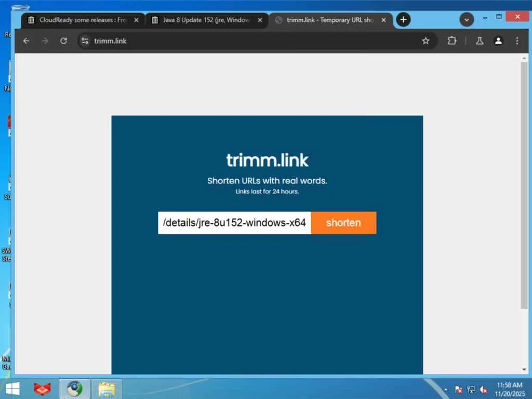
Task: Click the muted volume tray icon
Action: 484,390
